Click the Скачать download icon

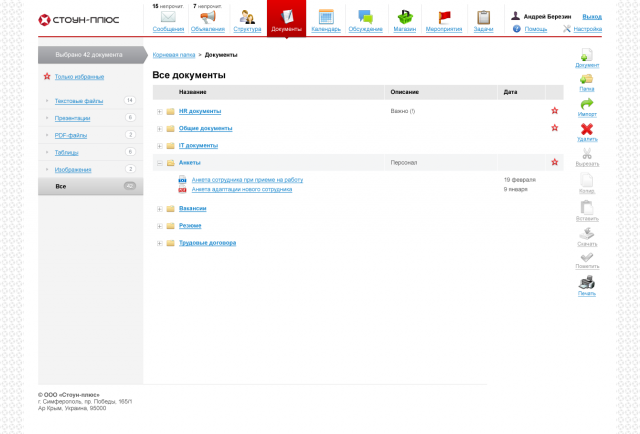click(x=587, y=234)
